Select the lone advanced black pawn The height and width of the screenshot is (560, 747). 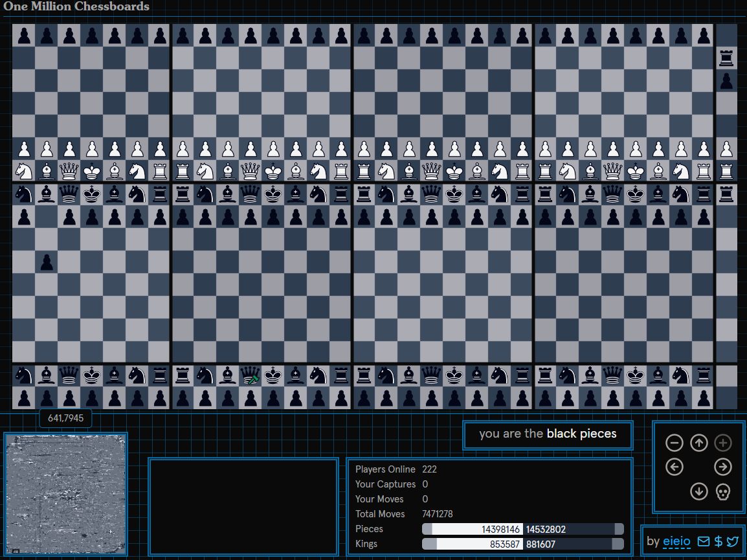[x=46, y=262]
